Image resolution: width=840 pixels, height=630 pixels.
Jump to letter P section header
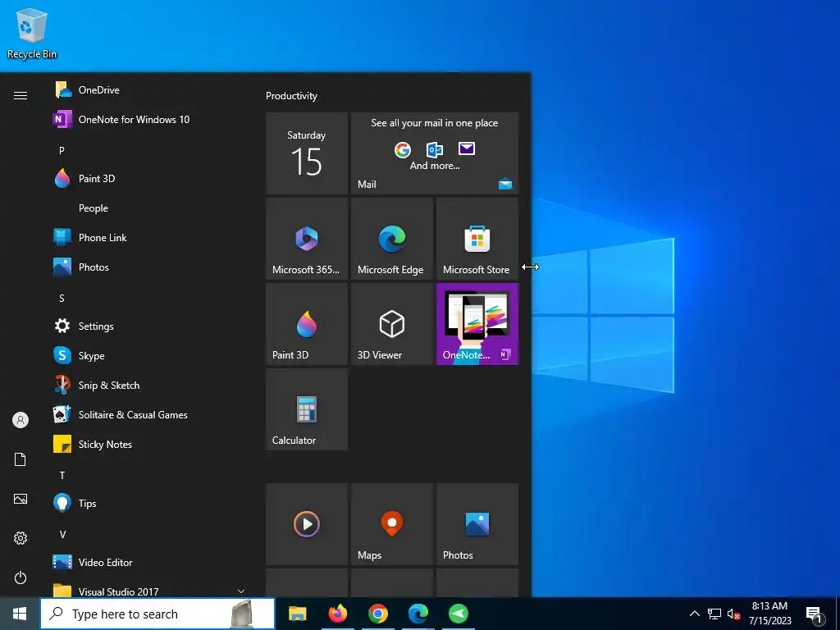[62, 151]
